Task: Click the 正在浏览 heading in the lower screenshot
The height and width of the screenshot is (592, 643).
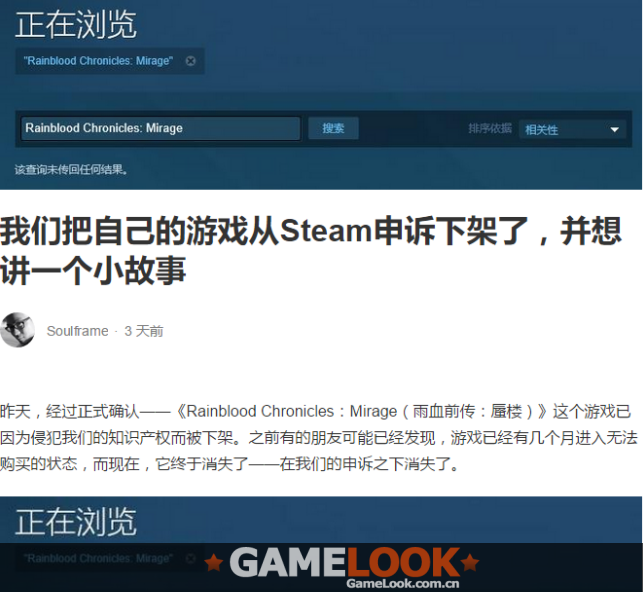Action: 76,521
